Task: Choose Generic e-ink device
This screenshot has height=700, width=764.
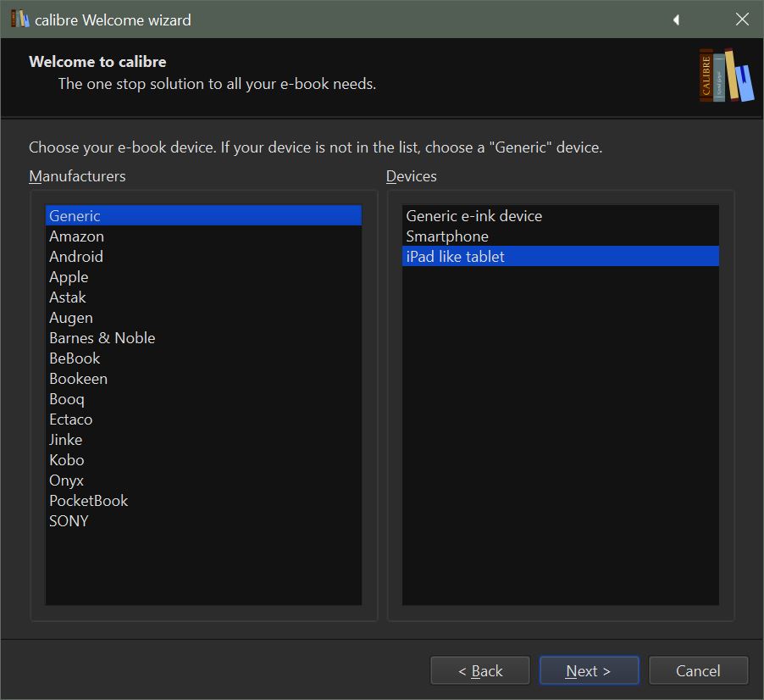Action: point(561,215)
